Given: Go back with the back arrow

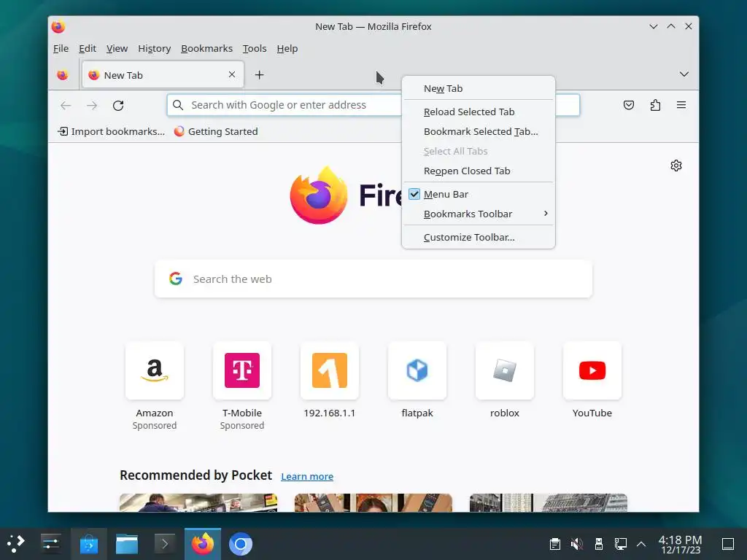Looking at the screenshot, I should point(66,105).
